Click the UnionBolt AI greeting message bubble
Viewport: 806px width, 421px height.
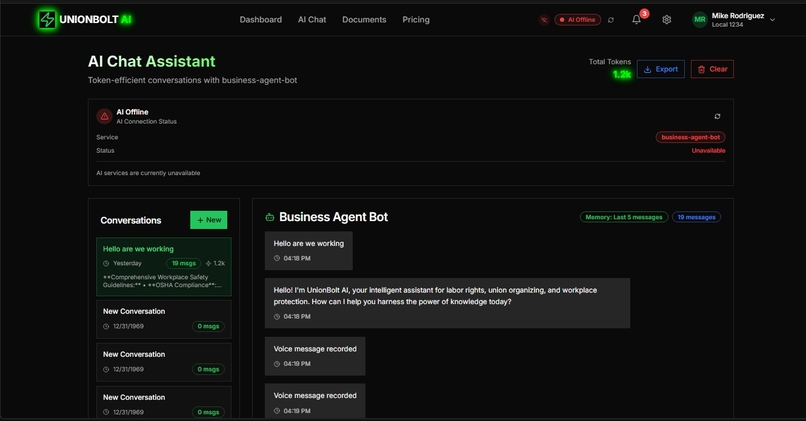tap(447, 303)
